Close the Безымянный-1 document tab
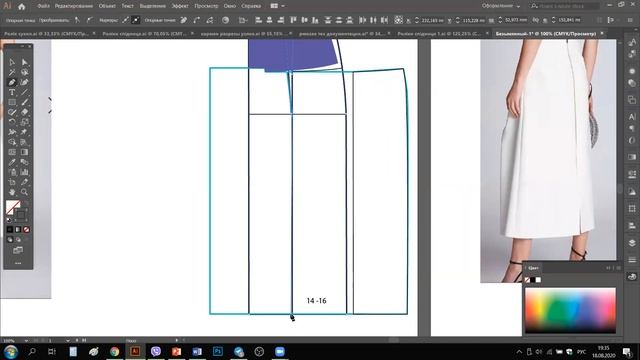The width and height of the screenshot is (640, 360). tap(602, 33)
